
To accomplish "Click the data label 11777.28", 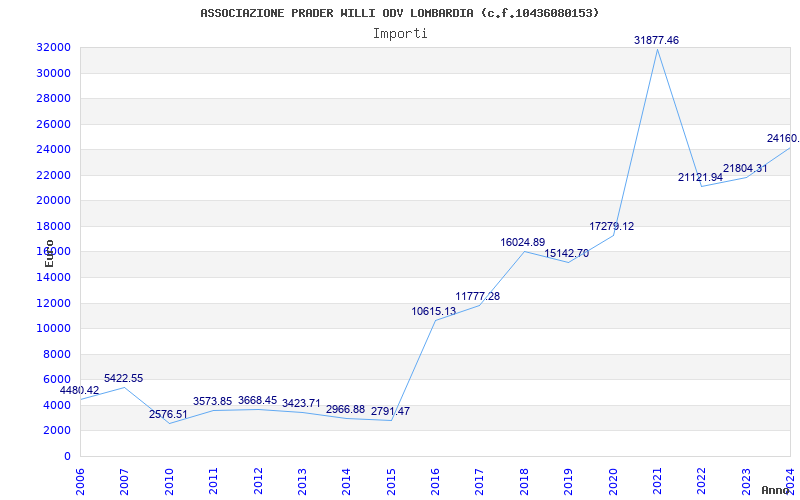I will tap(478, 296).
